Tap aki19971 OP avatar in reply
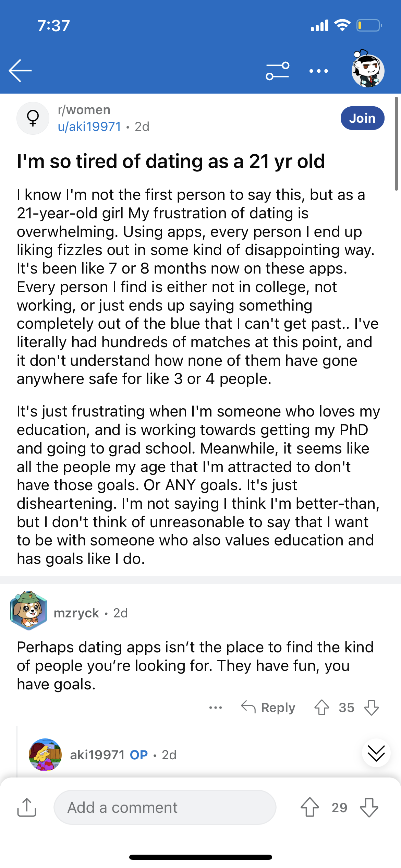The image size is (401, 868). pos(45,755)
